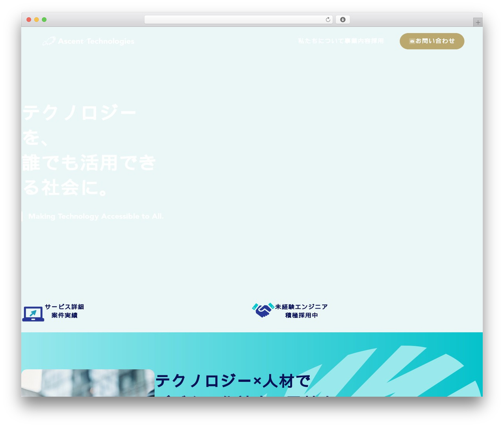
Task: Open the 私たちについて navigation link
Action: click(x=321, y=41)
